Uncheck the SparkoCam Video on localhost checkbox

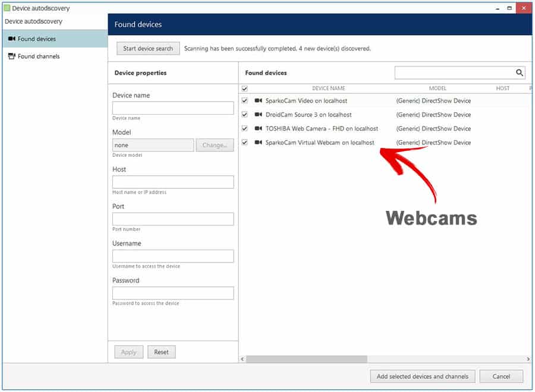point(245,101)
